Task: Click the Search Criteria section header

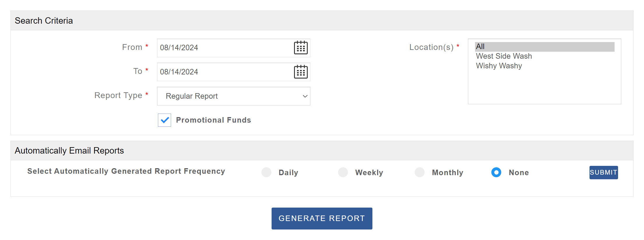Action: pos(44,21)
